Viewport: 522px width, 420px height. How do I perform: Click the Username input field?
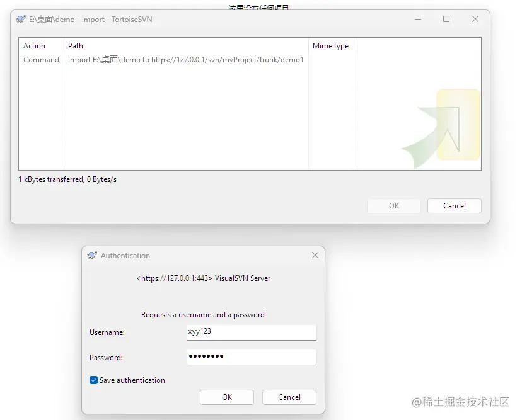click(x=252, y=332)
